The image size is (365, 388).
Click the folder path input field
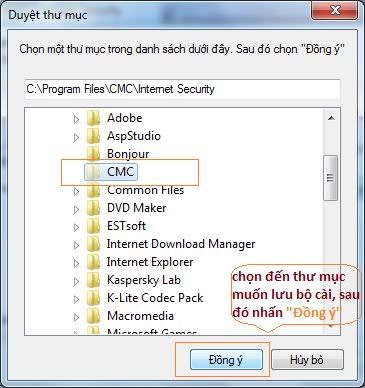click(x=182, y=89)
